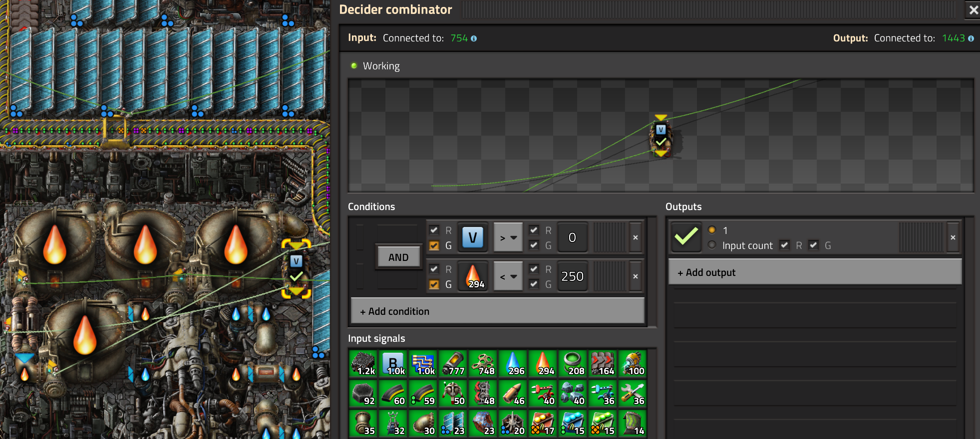Toggle green wire checkbox next to constant 0
The image size is (980, 439).
(x=534, y=245)
